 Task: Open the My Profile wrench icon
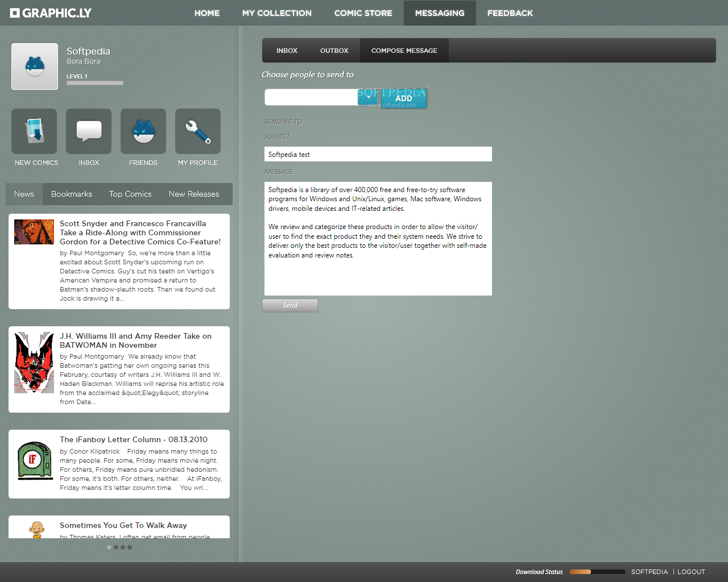click(198, 131)
